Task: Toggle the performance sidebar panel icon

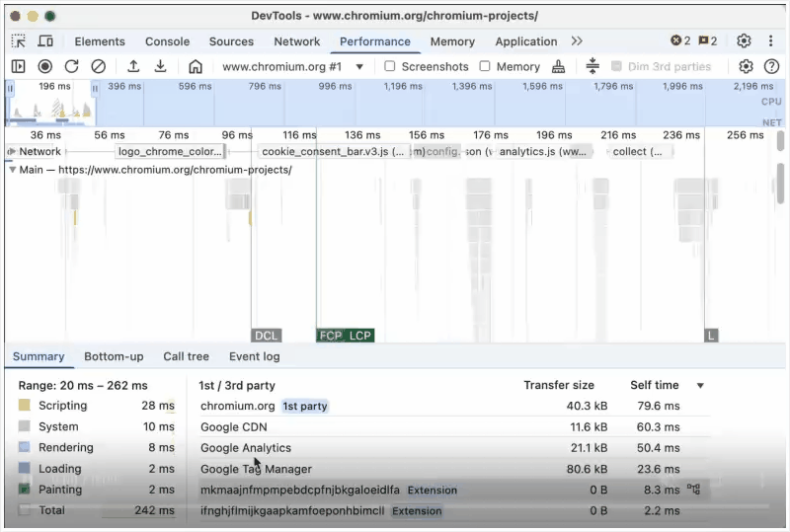Action: (x=18, y=66)
